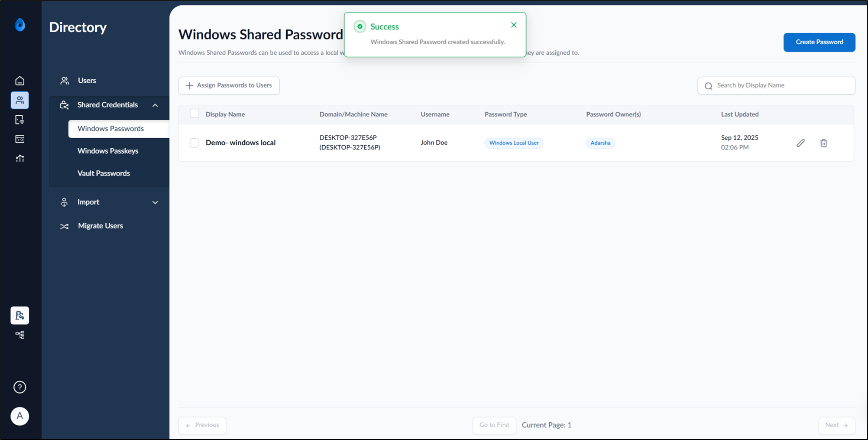Close the Success notification
This screenshot has width=868, height=440.
point(514,25)
